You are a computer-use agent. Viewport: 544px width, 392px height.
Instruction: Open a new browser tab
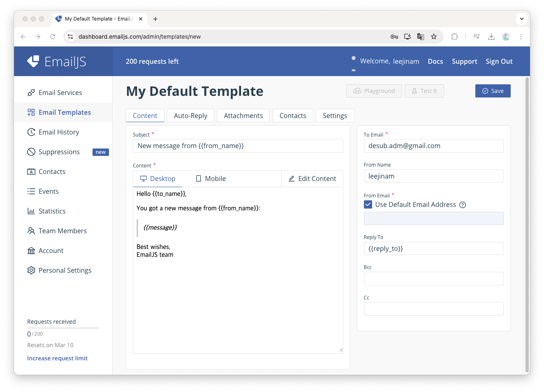click(155, 19)
